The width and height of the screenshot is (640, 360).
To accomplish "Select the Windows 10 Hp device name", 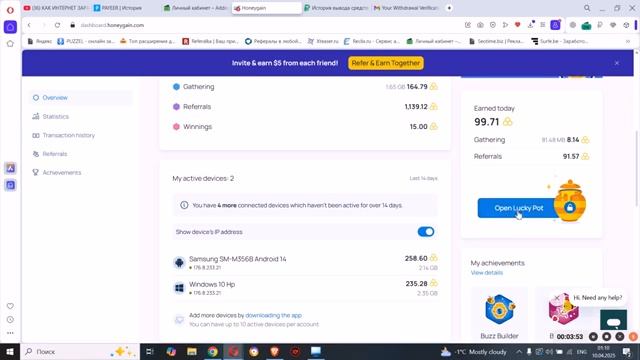I will pos(212,284).
